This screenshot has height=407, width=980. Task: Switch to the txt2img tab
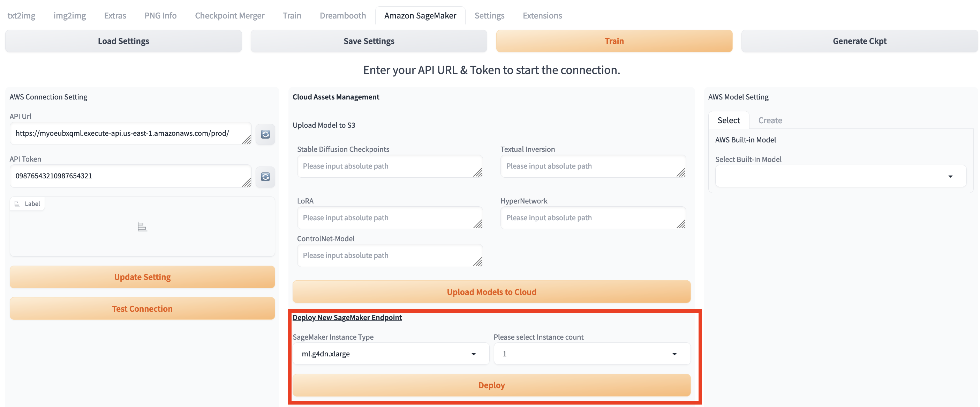tap(21, 16)
